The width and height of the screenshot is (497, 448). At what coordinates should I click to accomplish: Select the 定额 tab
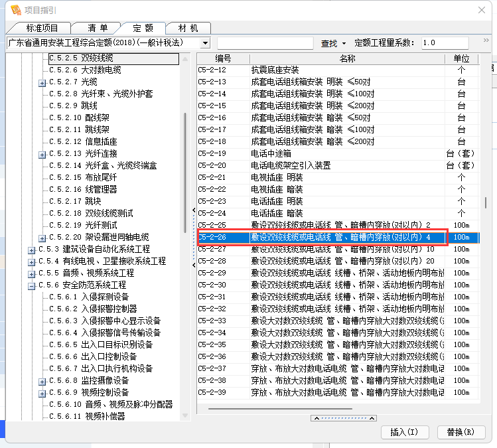[143, 29]
